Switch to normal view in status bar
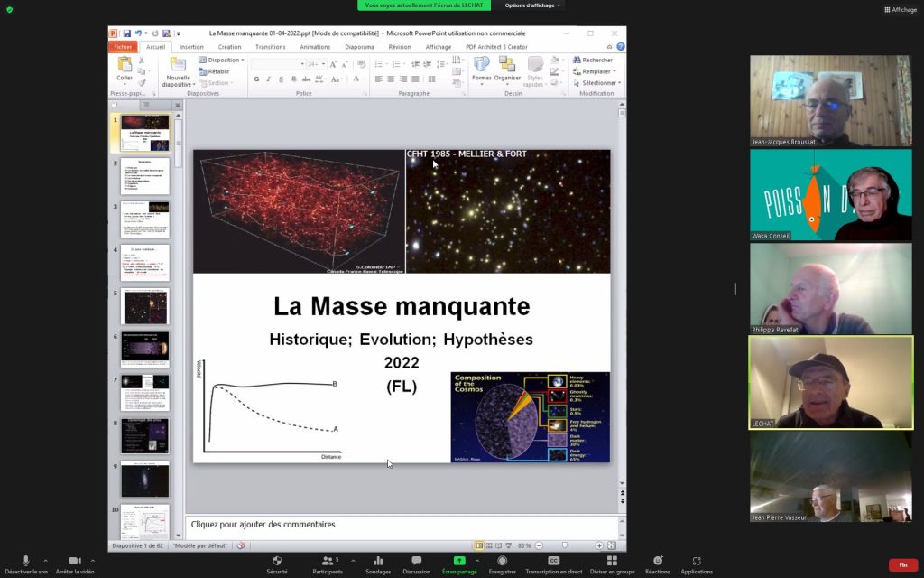Image resolution: width=924 pixels, height=578 pixels. pos(480,546)
